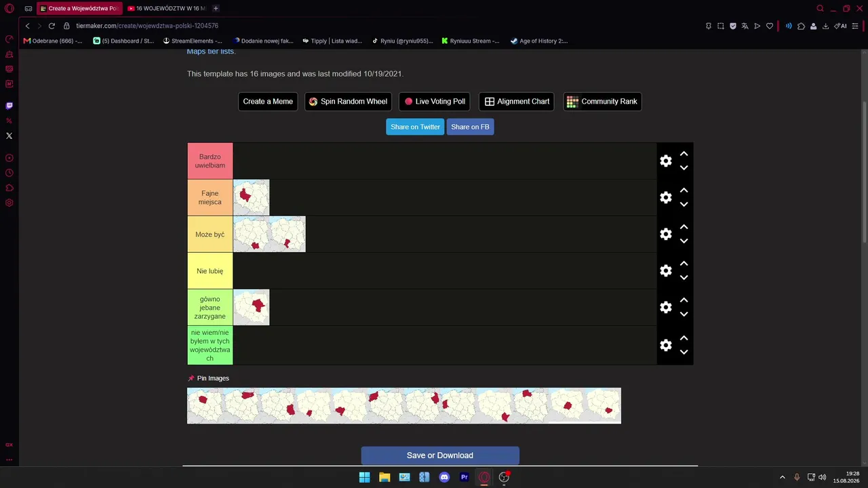Go back to previous page

click(x=27, y=26)
